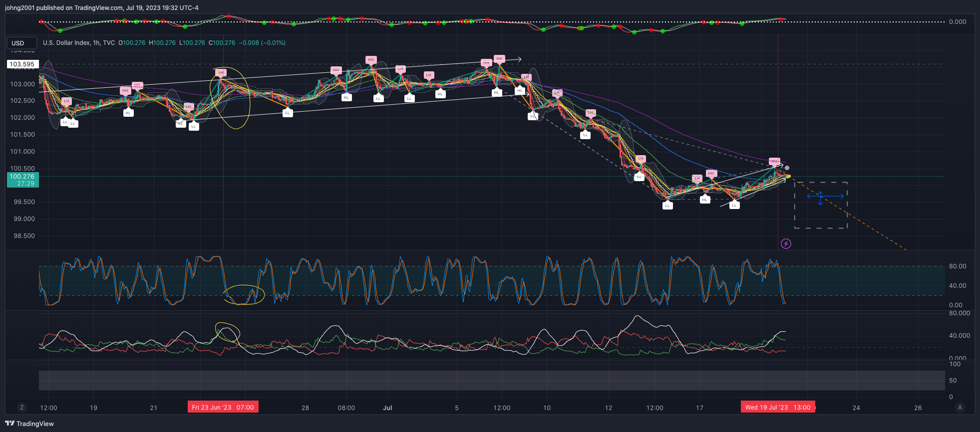Click 50 on the bottom pane scale
This screenshot has width=980, height=432.
(953, 381)
